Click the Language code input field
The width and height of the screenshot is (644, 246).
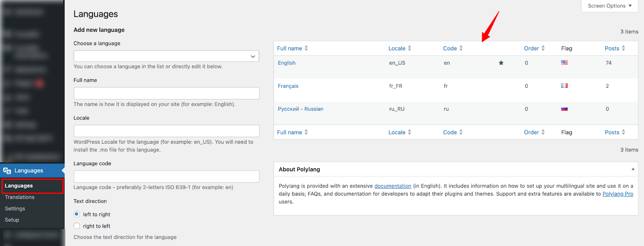pyautogui.click(x=166, y=176)
